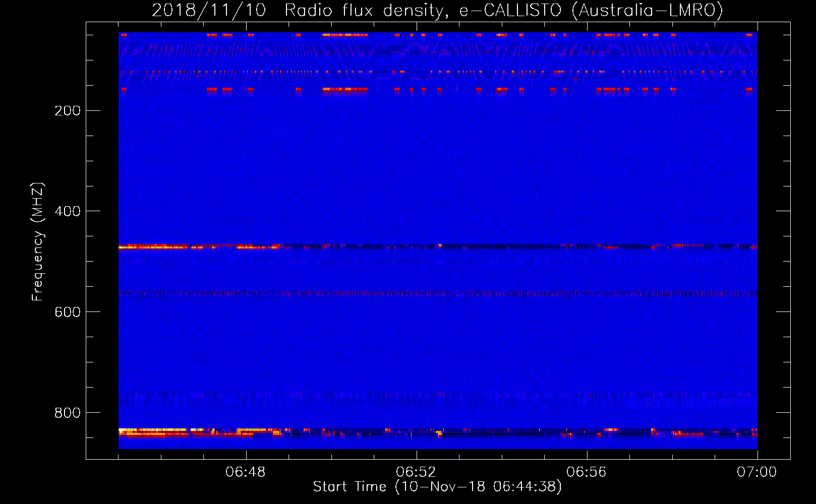Click the 07:00 time tick label
This screenshot has height=504, width=816.
pos(757,472)
